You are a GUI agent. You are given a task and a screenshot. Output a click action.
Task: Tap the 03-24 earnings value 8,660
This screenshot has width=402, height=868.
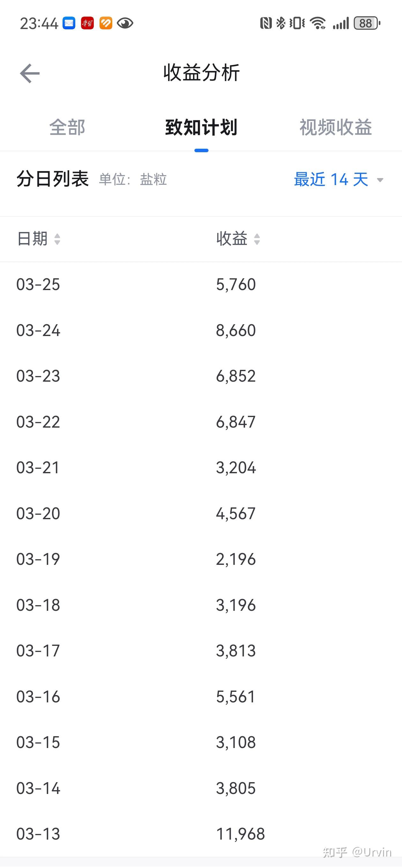coord(236,330)
